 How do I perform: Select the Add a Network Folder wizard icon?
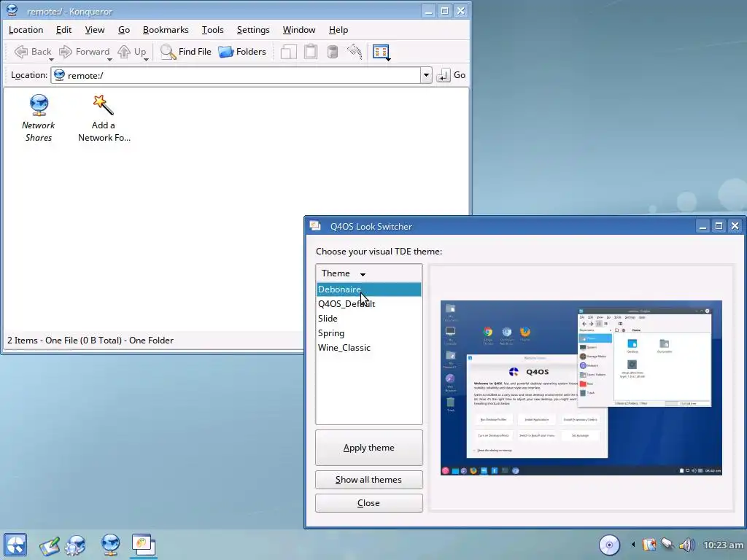[x=104, y=118]
